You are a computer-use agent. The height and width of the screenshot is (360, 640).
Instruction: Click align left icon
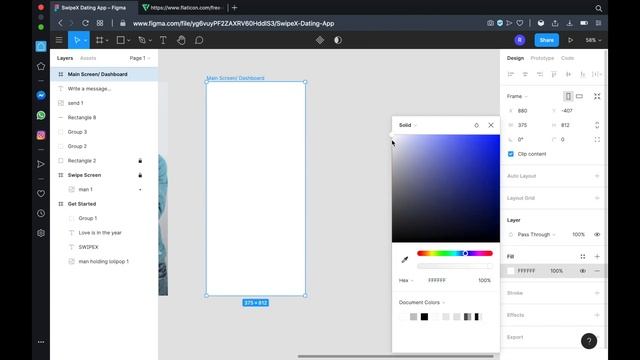click(x=511, y=74)
